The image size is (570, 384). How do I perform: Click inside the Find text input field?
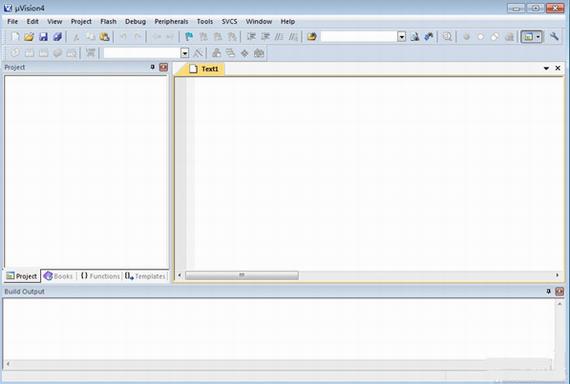pos(359,37)
